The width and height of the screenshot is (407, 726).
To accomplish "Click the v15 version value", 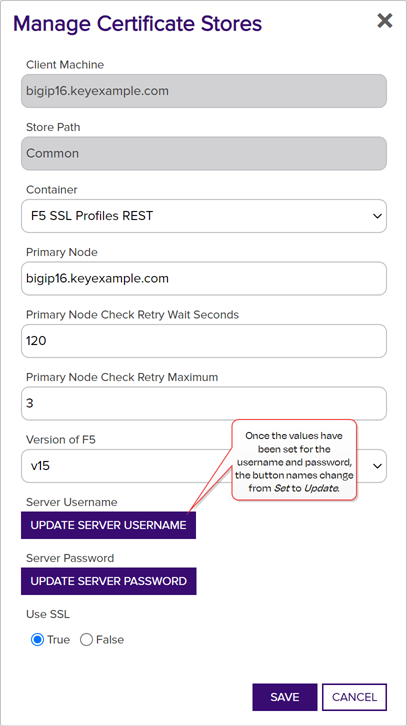I will (40, 466).
